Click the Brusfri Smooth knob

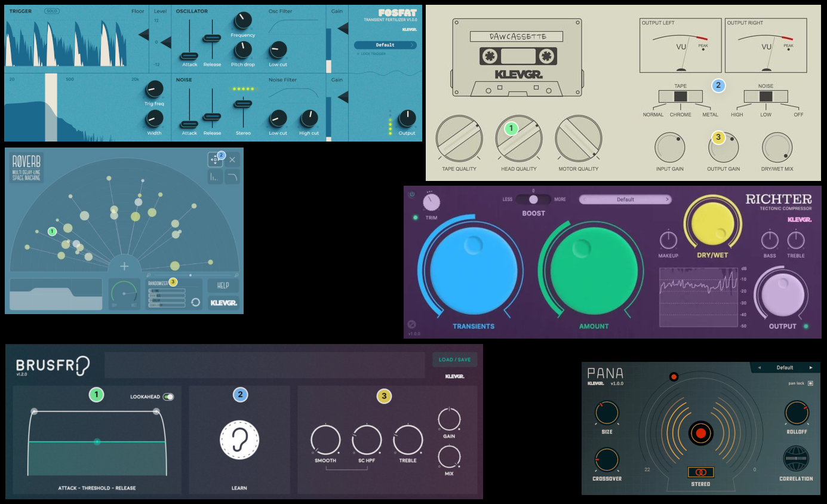click(325, 441)
